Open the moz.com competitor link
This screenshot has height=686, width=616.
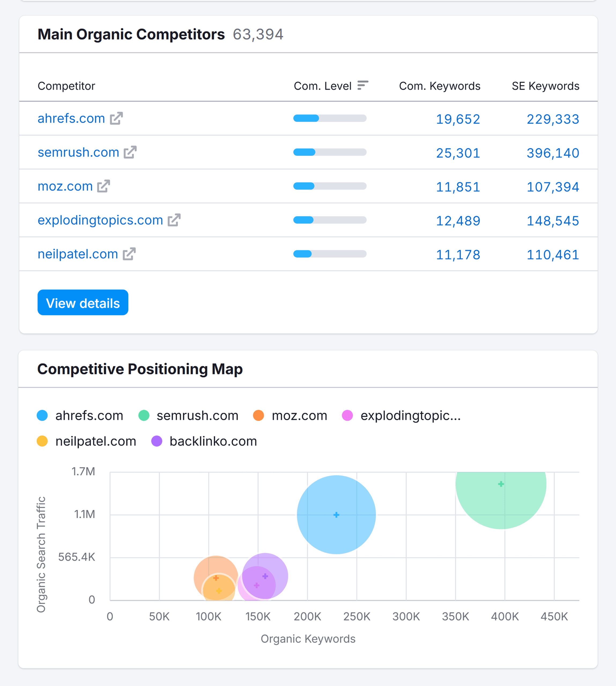point(65,186)
